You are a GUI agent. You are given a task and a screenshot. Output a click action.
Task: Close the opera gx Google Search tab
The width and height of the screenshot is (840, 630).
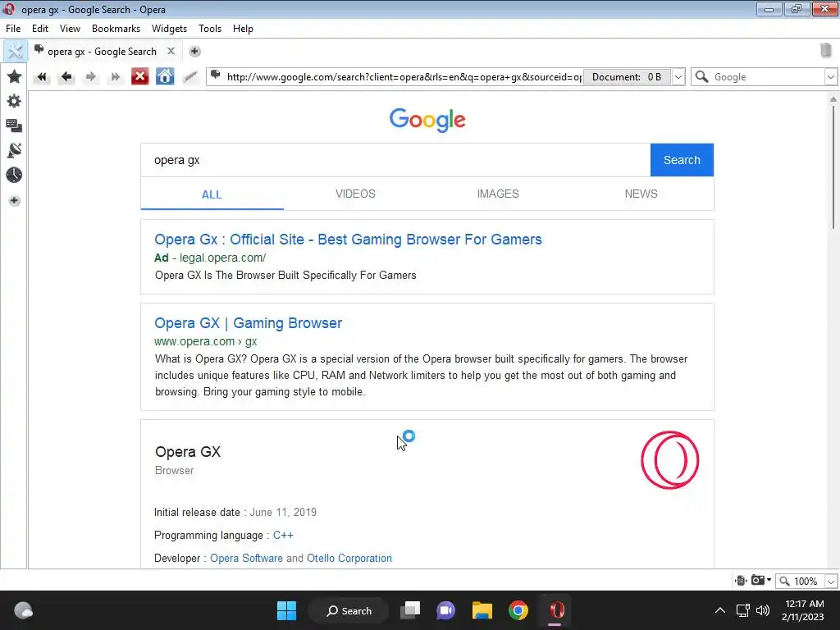click(x=171, y=51)
